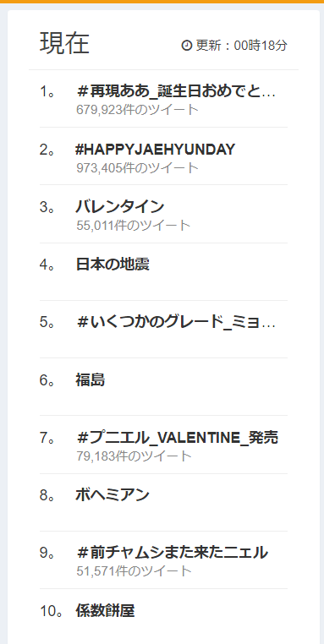Open trend #再現ああ_誕生日おめでと…
The height and width of the screenshot is (644, 324).
pos(176,92)
